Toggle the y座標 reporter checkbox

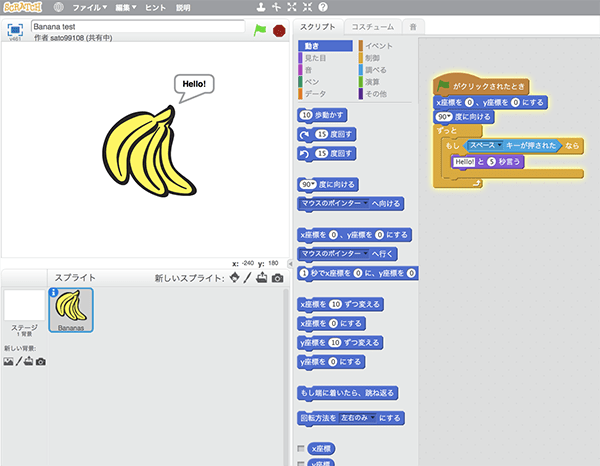[301, 463]
